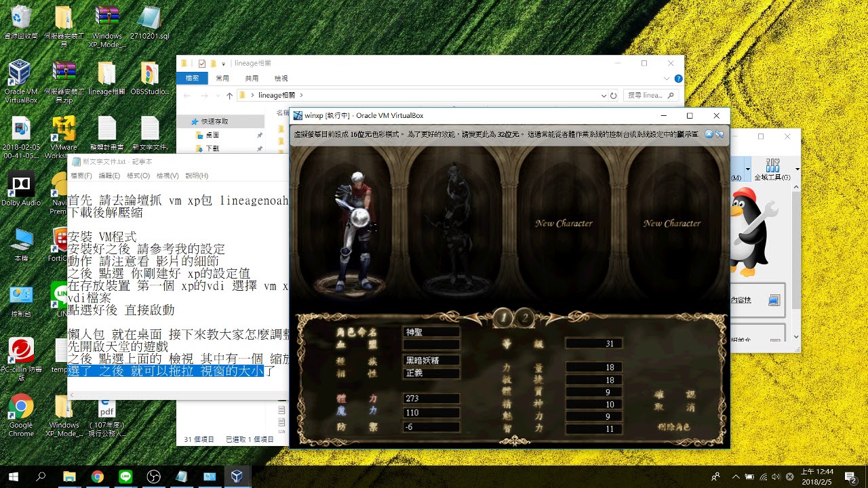868x488 pixels.
Task: Open Oracle VM VirtualBox desktop shortcut
Action: (20, 81)
